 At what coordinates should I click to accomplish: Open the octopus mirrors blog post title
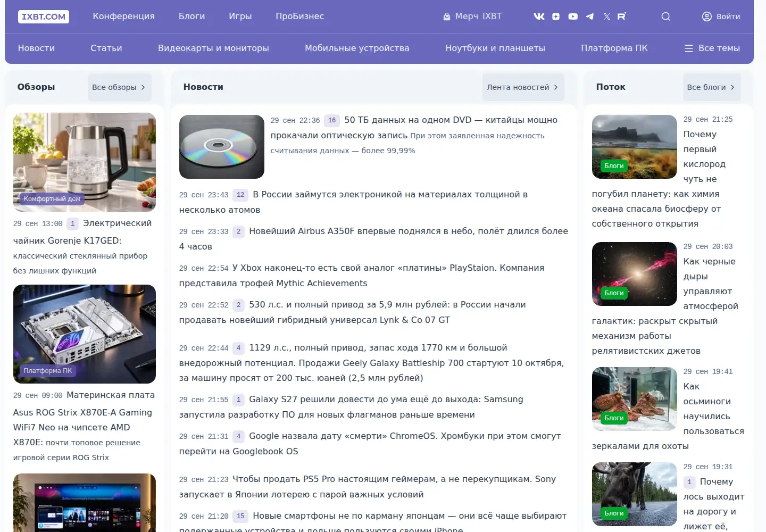pyautogui.click(x=668, y=416)
